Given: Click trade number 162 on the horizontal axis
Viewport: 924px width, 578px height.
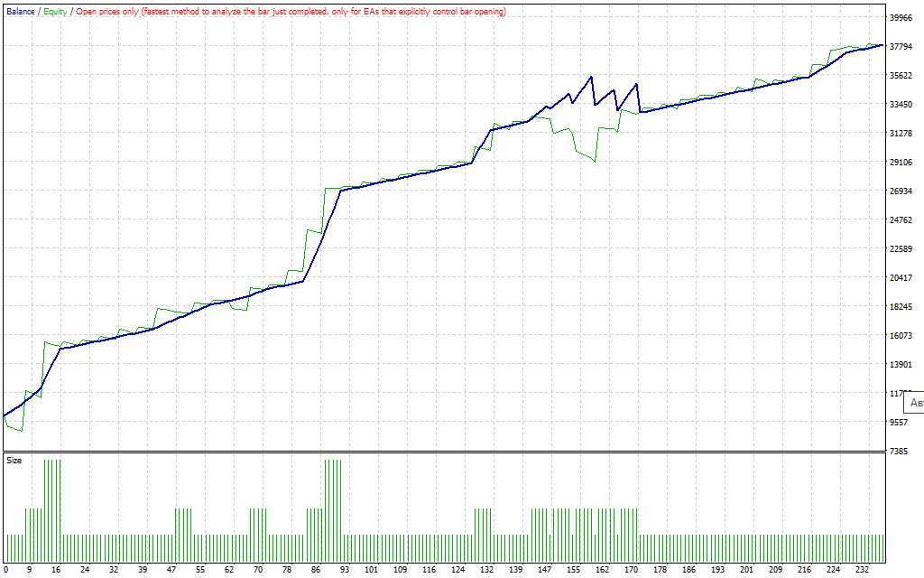Looking at the screenshot, I should pyautogui.click(x=602, y=570).
